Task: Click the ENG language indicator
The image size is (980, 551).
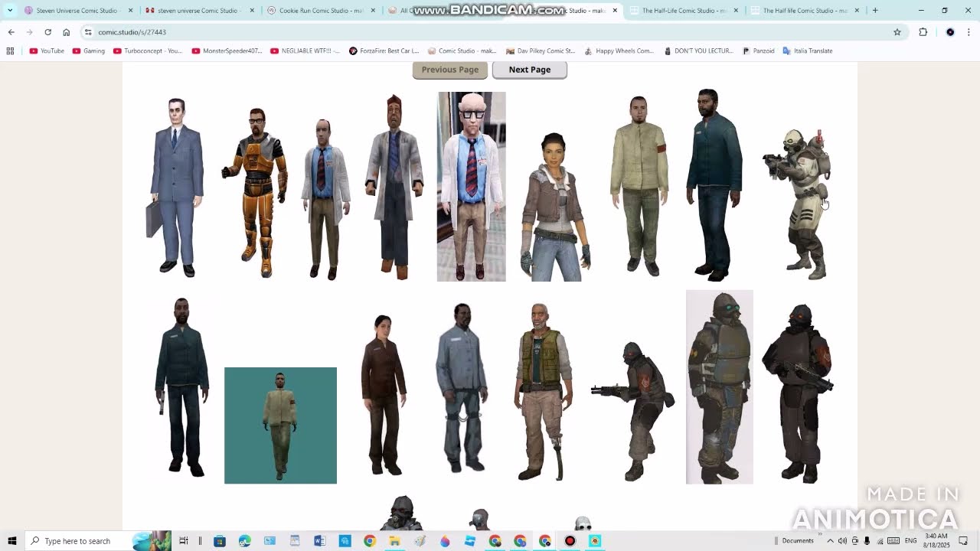Action: [x=911, y=541]
